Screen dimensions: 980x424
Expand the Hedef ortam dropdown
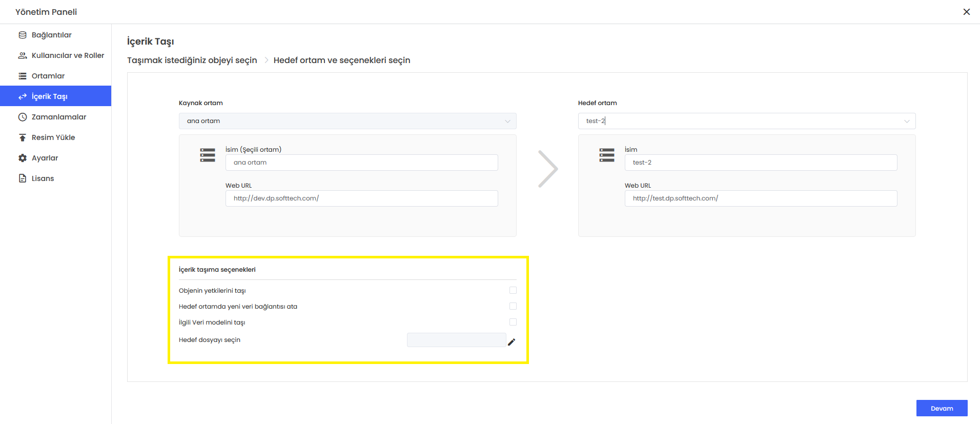(x=746, y=121)
